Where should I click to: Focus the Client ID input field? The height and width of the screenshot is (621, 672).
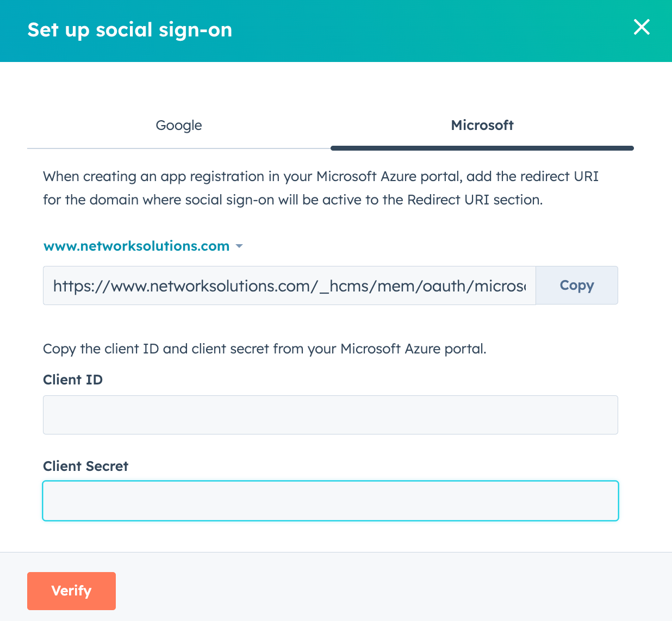tap(330, 415)
